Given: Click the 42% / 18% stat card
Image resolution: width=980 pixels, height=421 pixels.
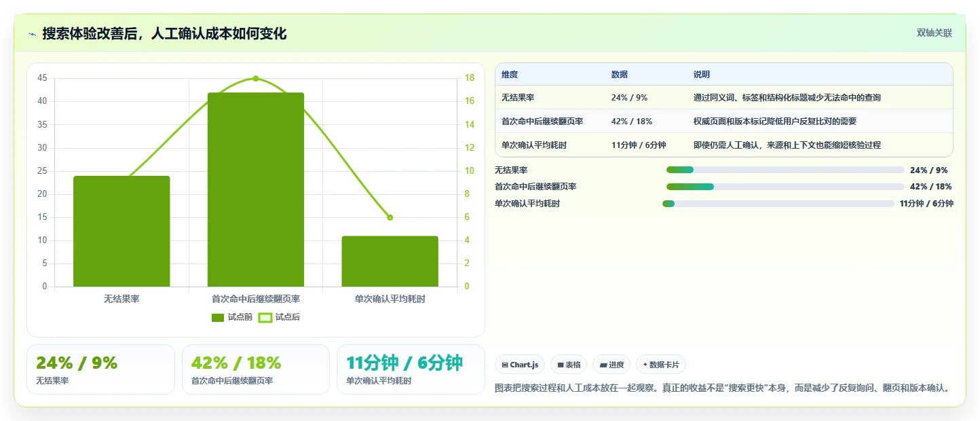Looking at the screenshot, I should [256, 369].
